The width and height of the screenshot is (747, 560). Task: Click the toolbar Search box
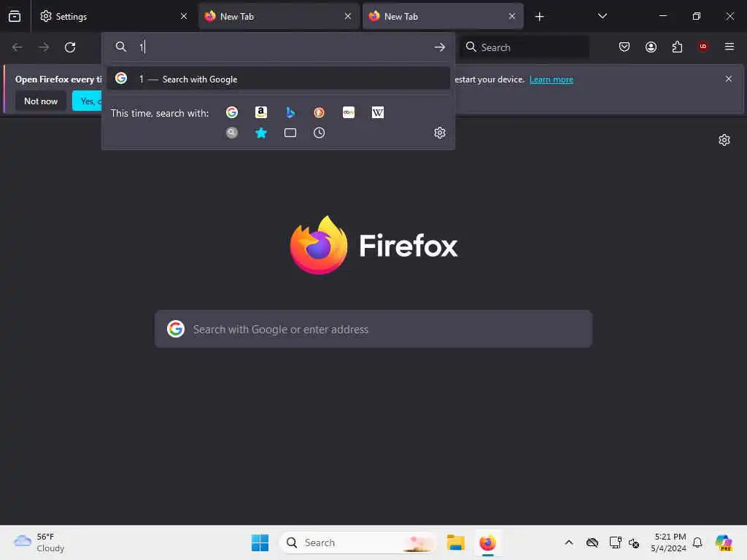tap(525, 47)
